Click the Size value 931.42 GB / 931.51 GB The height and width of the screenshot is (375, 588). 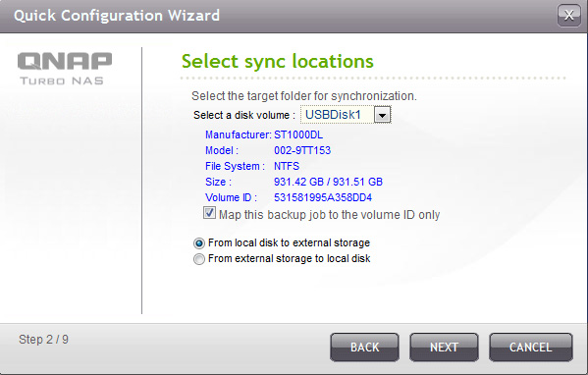pos(328,182)
